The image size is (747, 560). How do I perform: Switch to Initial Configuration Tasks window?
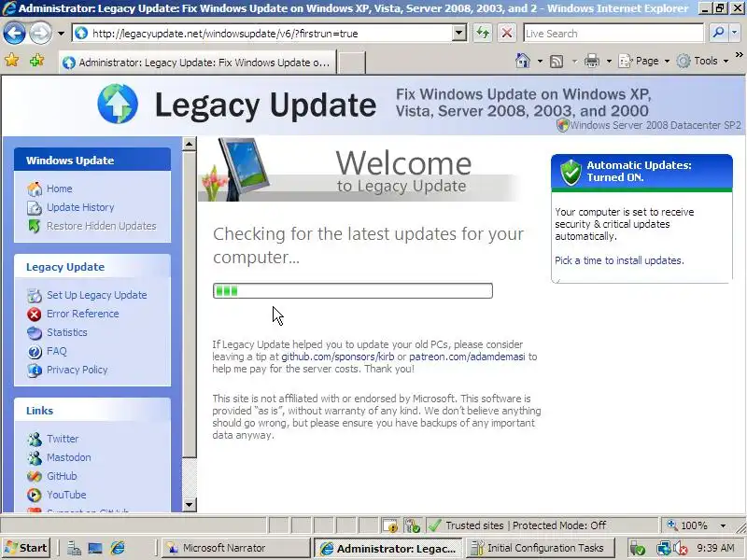pyautogui.click(x=541, y=548)
